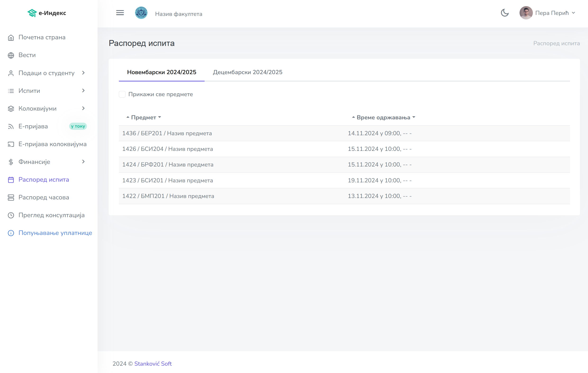Viewport: 588px width, 373px height.
Task: Open Распоред часова from sidebar
Action: point(44,197)
